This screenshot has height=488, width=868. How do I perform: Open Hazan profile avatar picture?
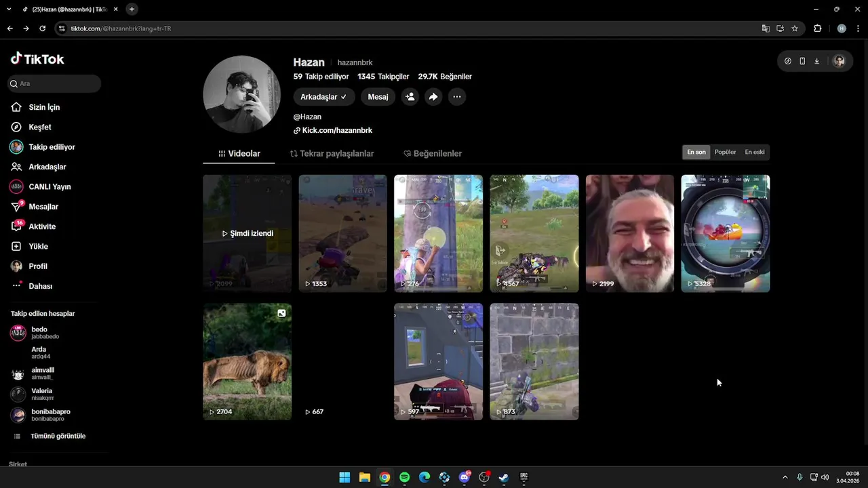point(242,94)
